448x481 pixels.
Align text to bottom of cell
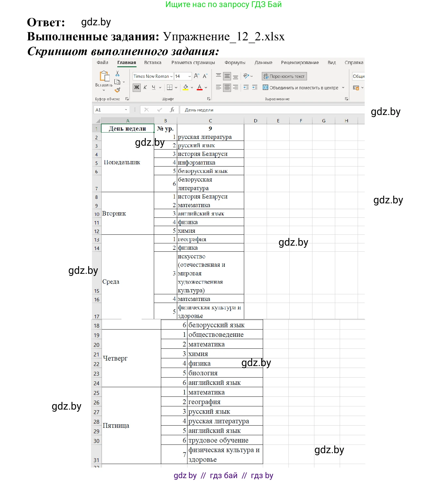point(236,77)
